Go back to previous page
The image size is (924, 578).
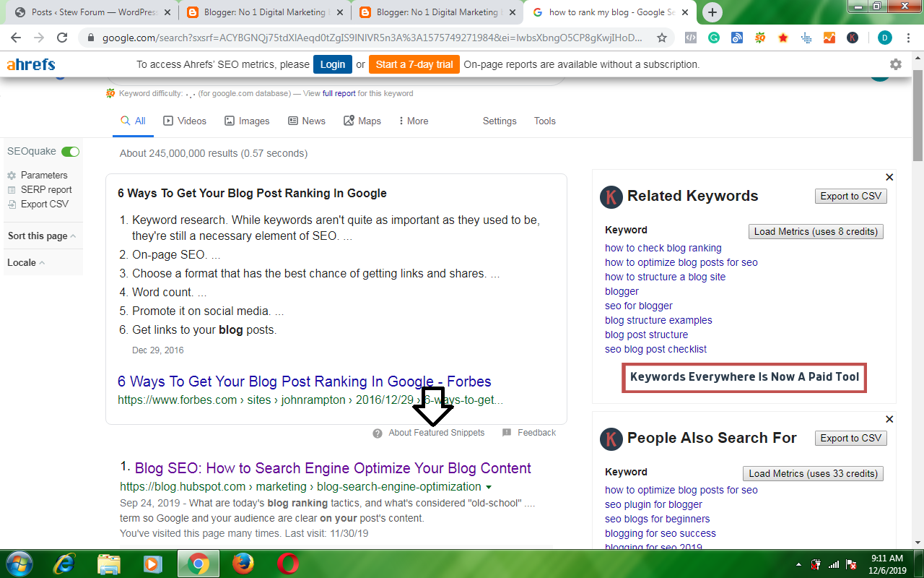click(x=16, y=38)
